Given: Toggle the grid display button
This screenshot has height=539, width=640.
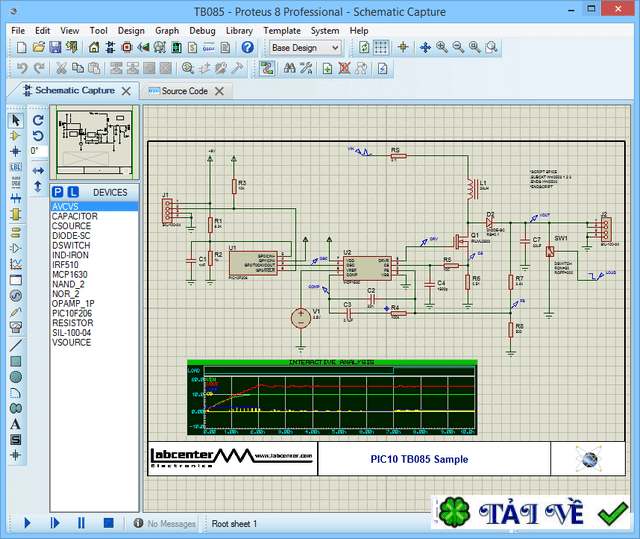Looking at the screenshot, I should click(x=382, y=47).
